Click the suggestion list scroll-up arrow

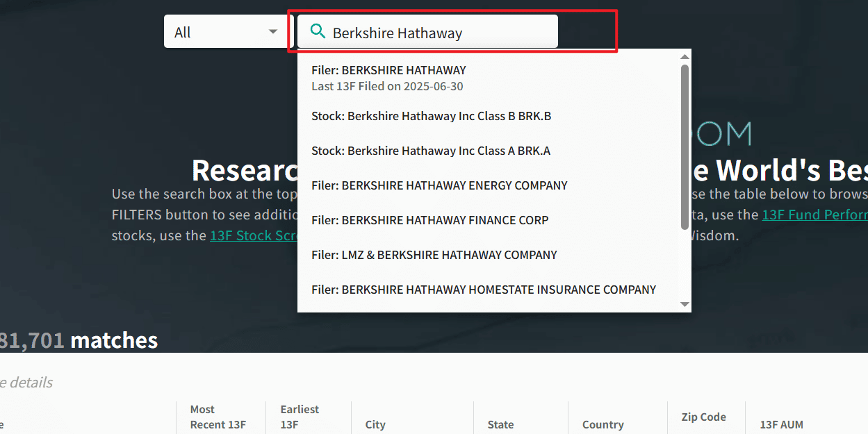coord(685,56)
